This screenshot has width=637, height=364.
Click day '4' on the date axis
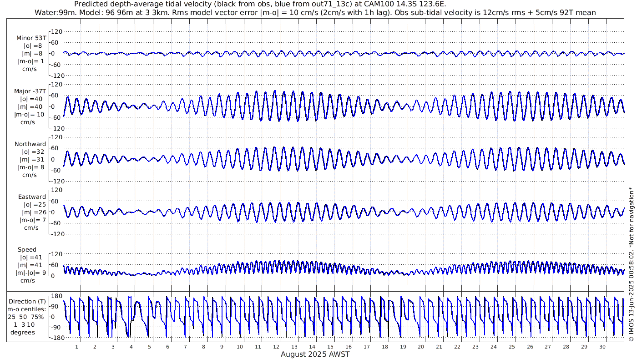(131, 347)
